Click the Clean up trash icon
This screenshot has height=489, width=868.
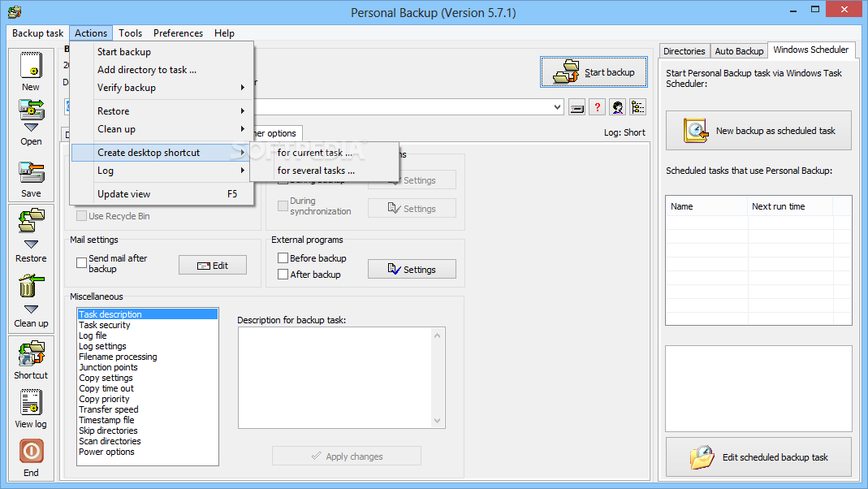pyautogui.click(x=31, y=286)
